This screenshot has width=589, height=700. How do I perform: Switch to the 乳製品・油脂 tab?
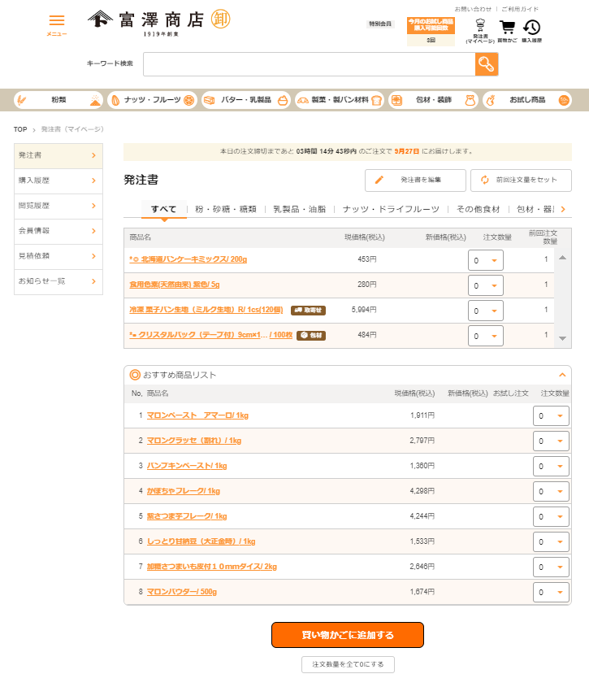[300, 210]
